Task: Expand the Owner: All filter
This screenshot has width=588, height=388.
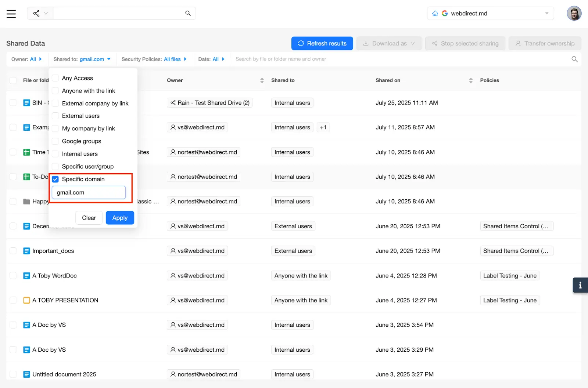Action: pyautogui.click(x=26, y=59)
